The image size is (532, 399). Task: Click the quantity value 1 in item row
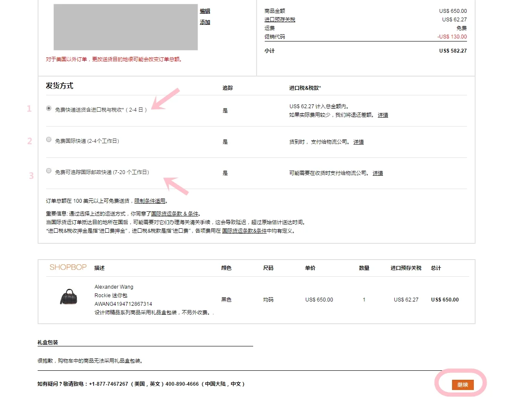tap(364, 300)
